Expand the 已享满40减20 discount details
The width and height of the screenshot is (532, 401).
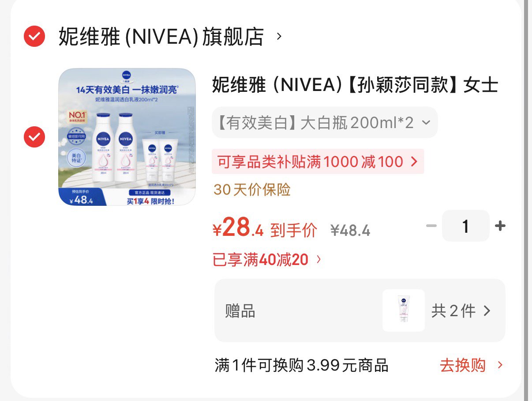(267, 260)
